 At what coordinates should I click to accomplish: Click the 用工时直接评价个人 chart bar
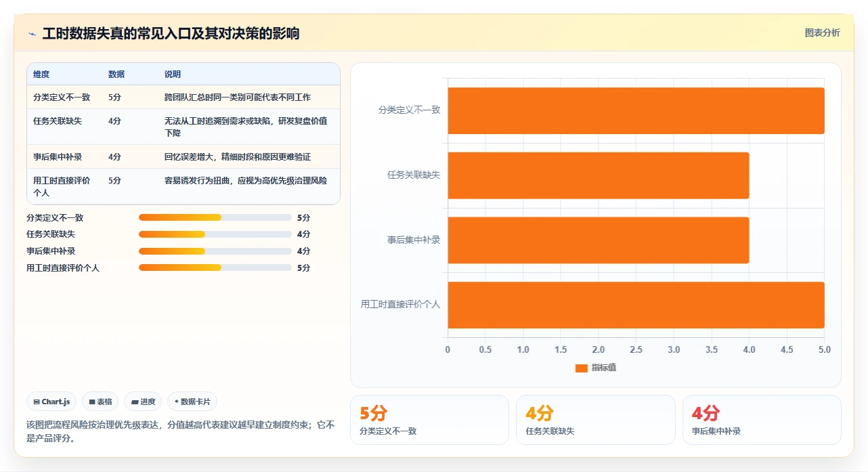pos(636,305)
